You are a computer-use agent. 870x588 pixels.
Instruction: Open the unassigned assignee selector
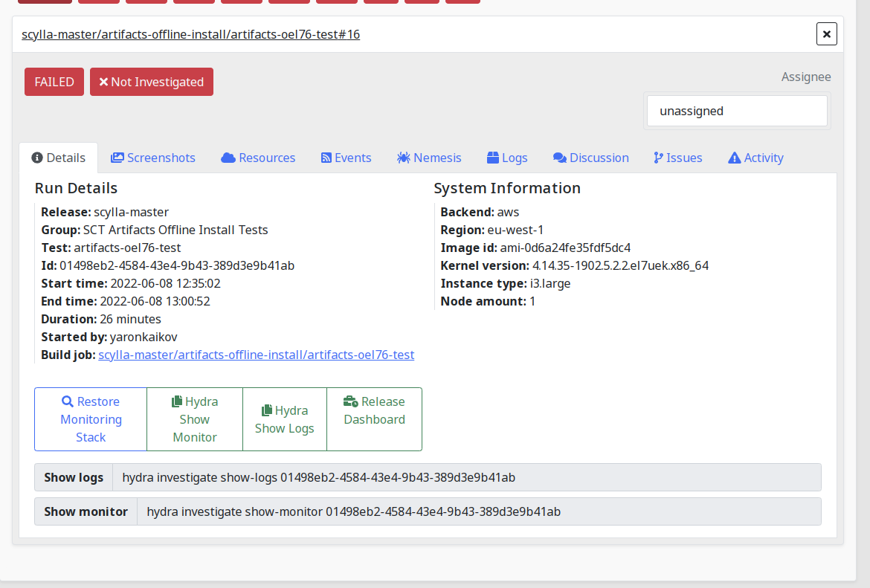tap(737, 111)
